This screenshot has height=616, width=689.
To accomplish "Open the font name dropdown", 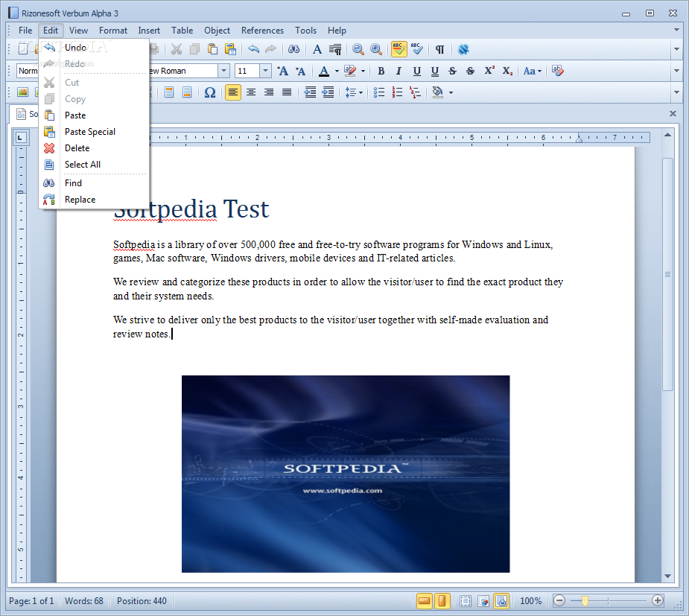I will (223, 71).
